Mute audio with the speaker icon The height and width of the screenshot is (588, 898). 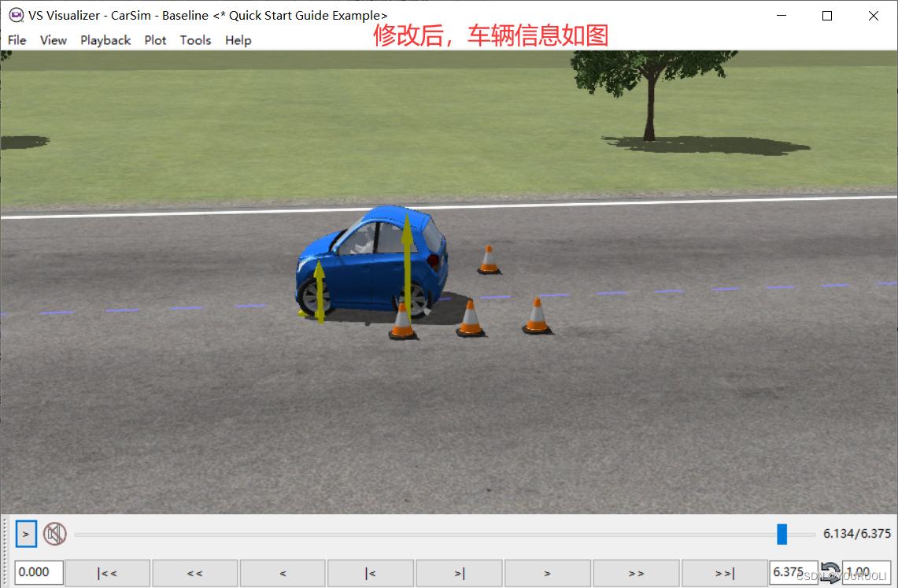point(54,533)
